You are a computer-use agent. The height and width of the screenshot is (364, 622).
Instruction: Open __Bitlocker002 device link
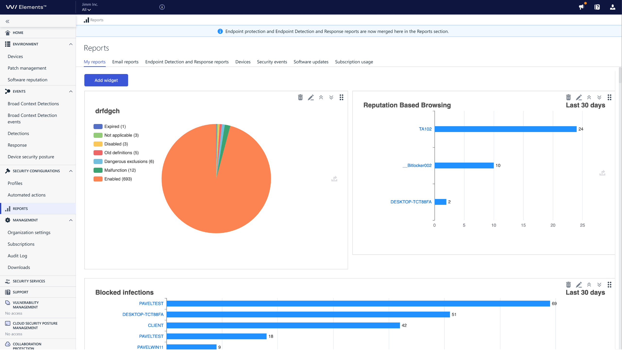pyautogui.click(x=417, y=165)
